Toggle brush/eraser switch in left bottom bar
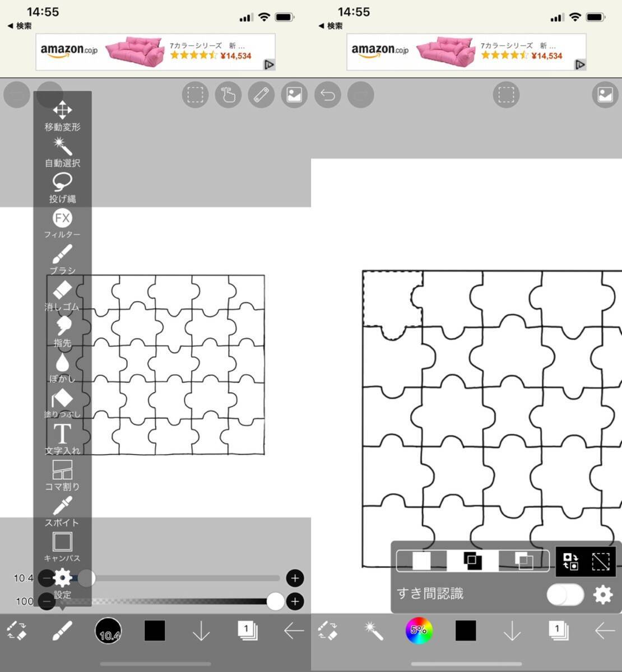 tap(17, 631)
